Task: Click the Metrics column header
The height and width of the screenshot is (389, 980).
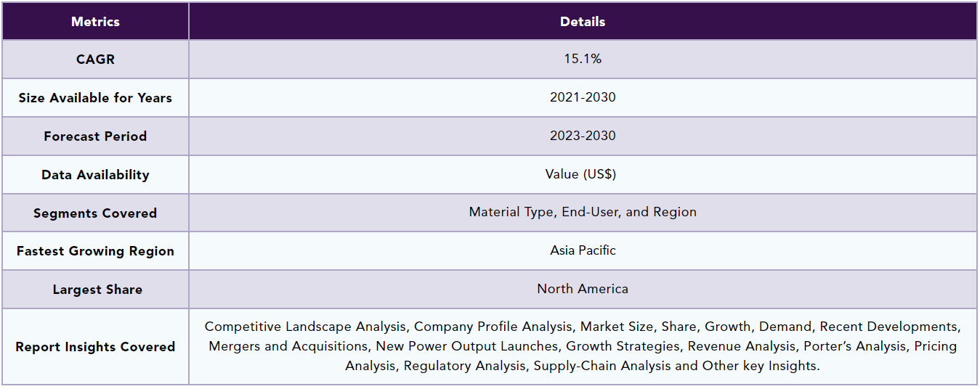Action: click(95, 22)
